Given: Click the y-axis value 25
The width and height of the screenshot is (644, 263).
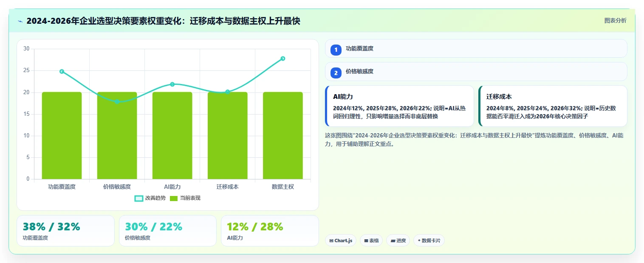Looking at the screenshot, I should tap(27, 70).
